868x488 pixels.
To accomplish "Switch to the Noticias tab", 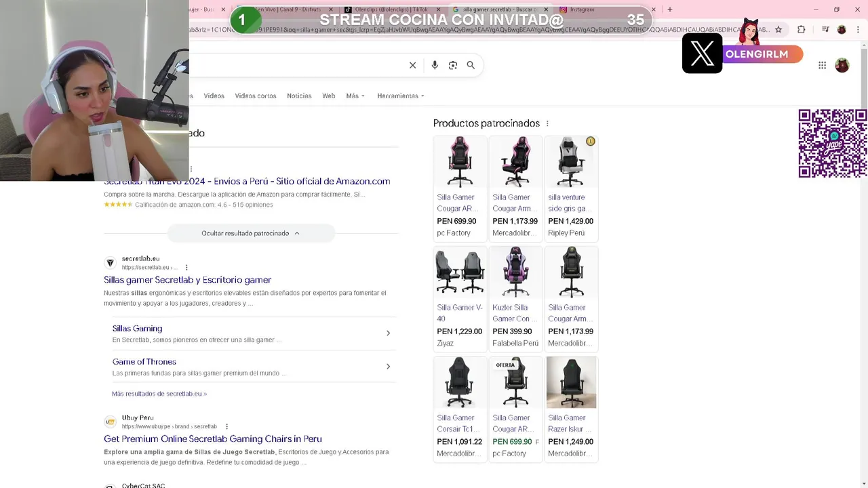I will click(299, 96).
